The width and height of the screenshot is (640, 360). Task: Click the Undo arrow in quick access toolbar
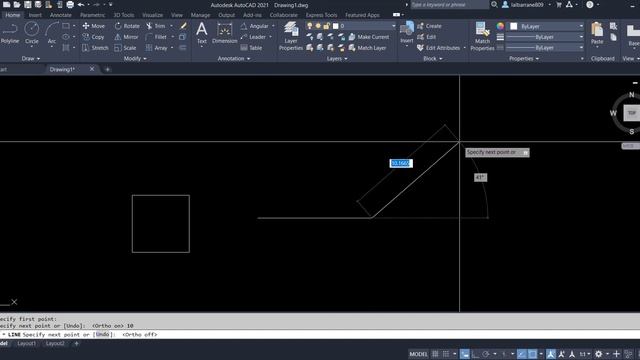point(81,5)
